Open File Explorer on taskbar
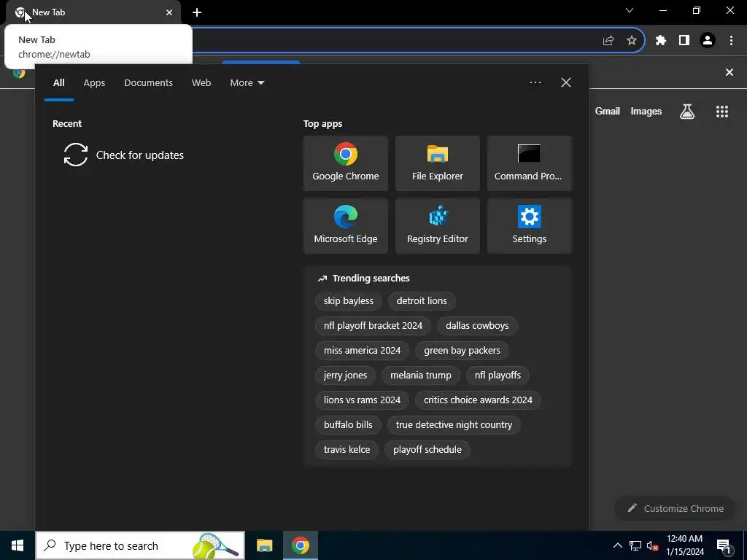This screenshot has width=747, height=560. tap(264, 545)
